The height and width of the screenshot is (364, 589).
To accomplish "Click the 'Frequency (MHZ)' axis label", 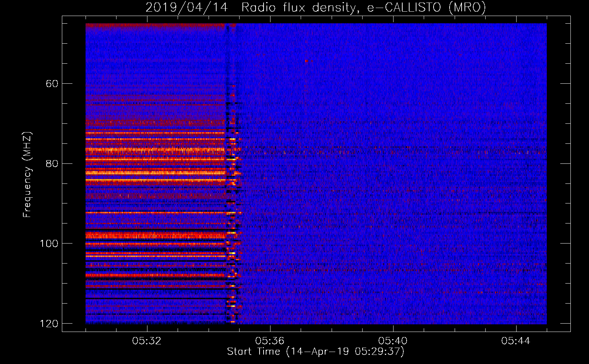I will [27, 175].
